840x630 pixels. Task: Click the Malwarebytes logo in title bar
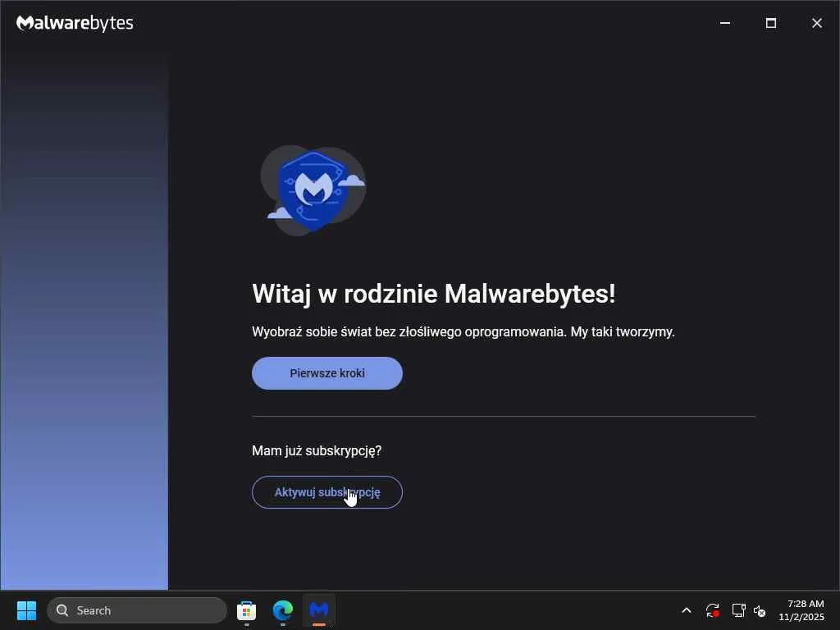pyautogui.click(x=75, y=23)
